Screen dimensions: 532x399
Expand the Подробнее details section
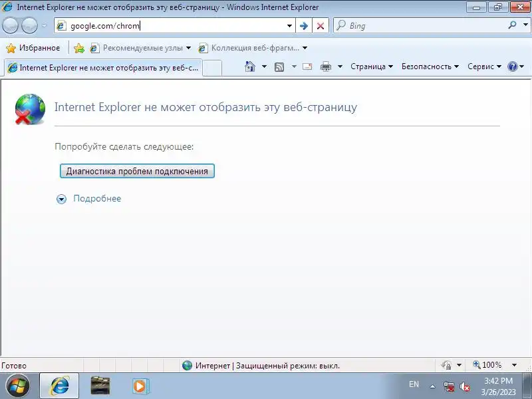pos(61,199)
